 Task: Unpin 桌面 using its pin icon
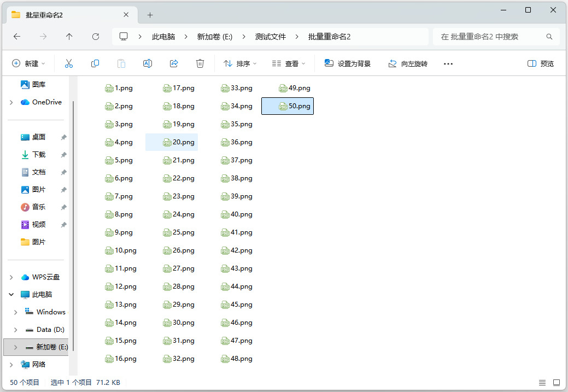(64, 137)
